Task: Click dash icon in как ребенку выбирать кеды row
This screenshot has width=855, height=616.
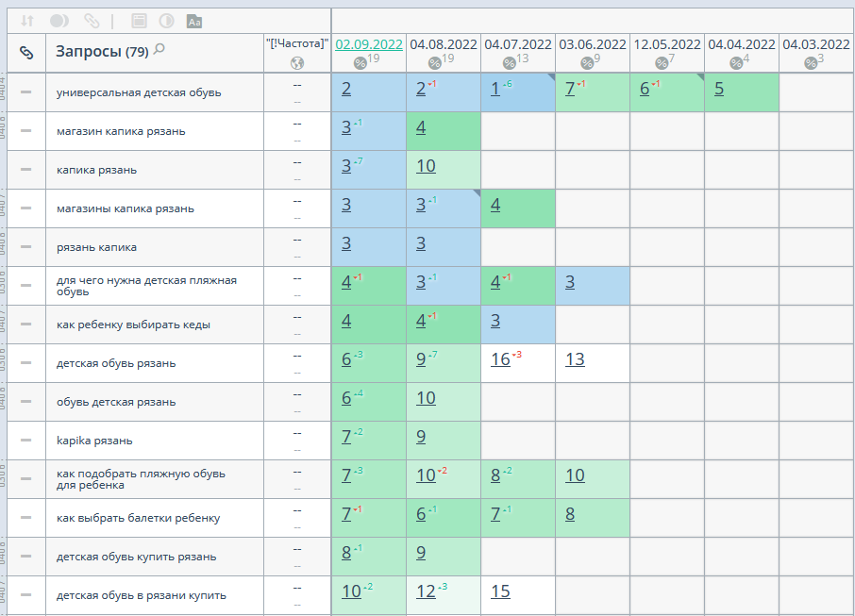Action: [25, 325]
